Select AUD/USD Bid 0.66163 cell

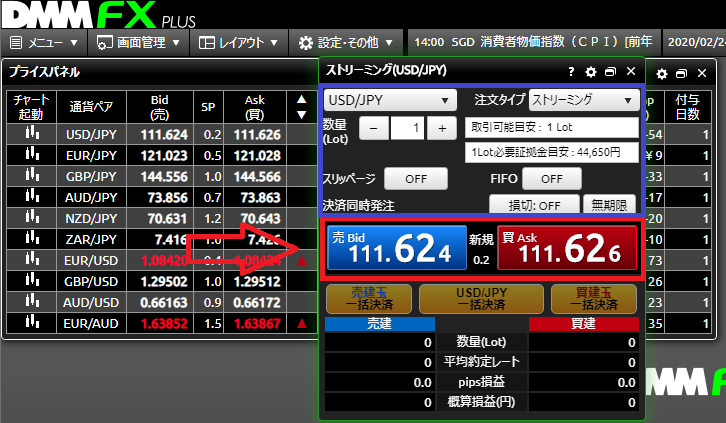click(x=160, y=302)
